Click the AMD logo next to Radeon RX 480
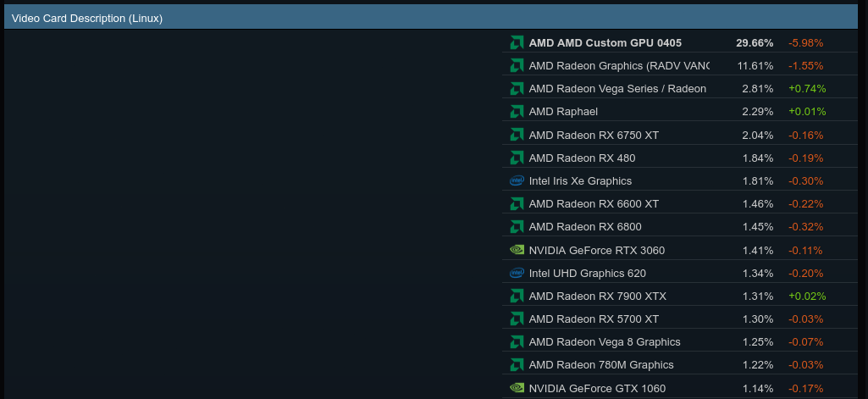 (x=517, y=158)
